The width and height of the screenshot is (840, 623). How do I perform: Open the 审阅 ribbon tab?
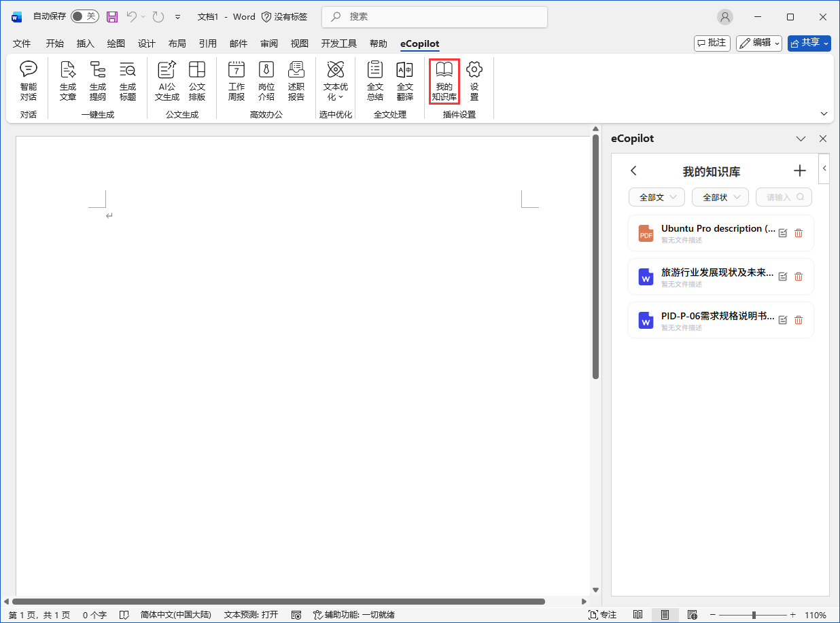tap(269, 43)
